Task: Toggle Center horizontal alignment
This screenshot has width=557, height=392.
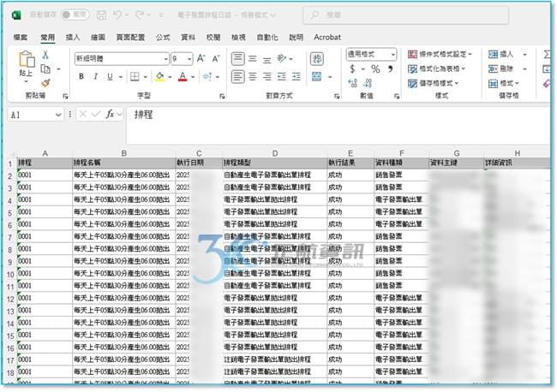Action: click(253, 76)
